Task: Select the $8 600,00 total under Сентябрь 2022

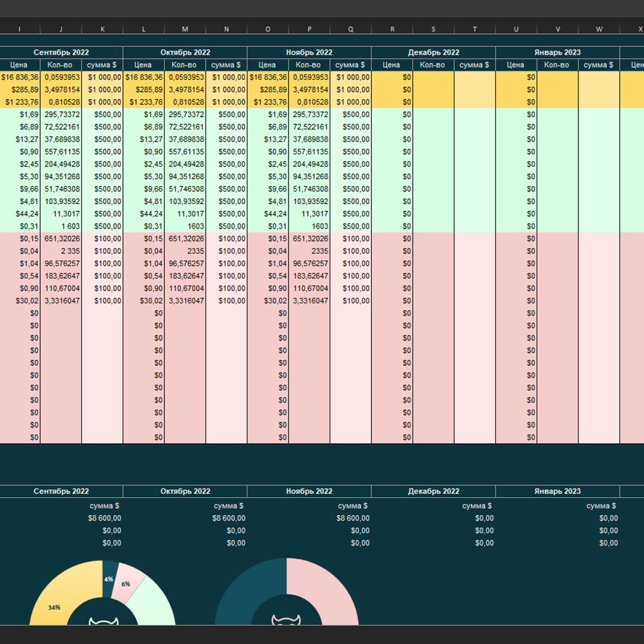Action: coord(104,518)
